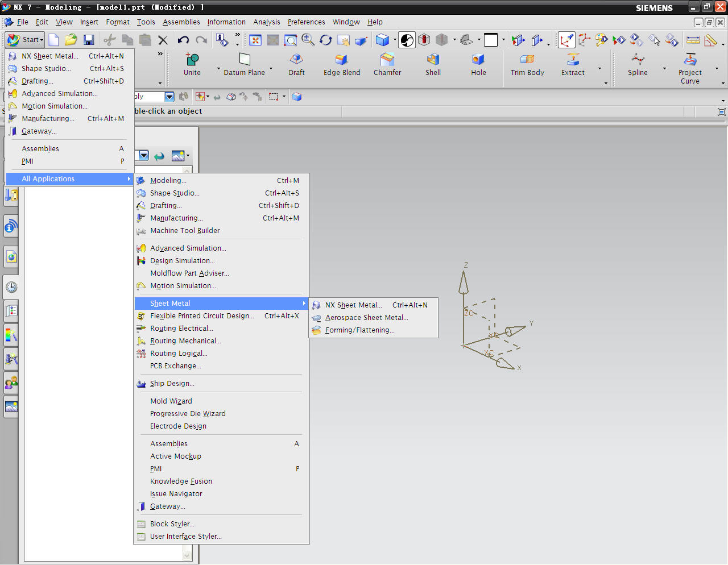
Task: Select the Trim Body tool
Action: (527, 64)
